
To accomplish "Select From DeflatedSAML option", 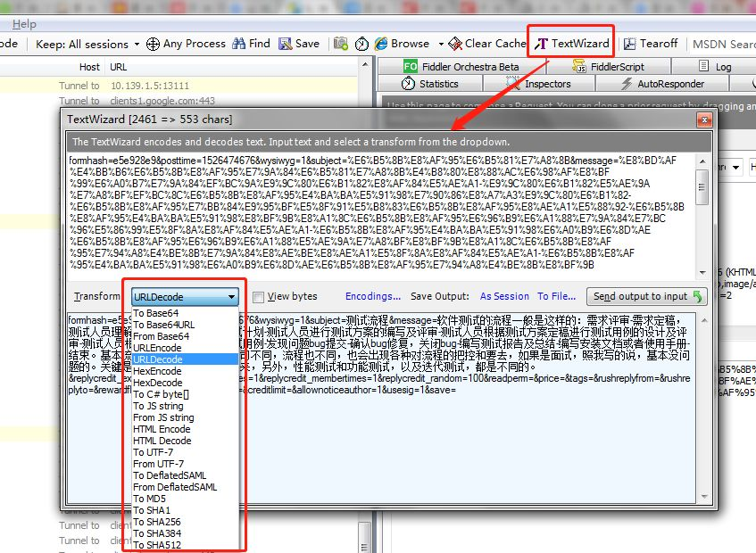I will [185, 486].
